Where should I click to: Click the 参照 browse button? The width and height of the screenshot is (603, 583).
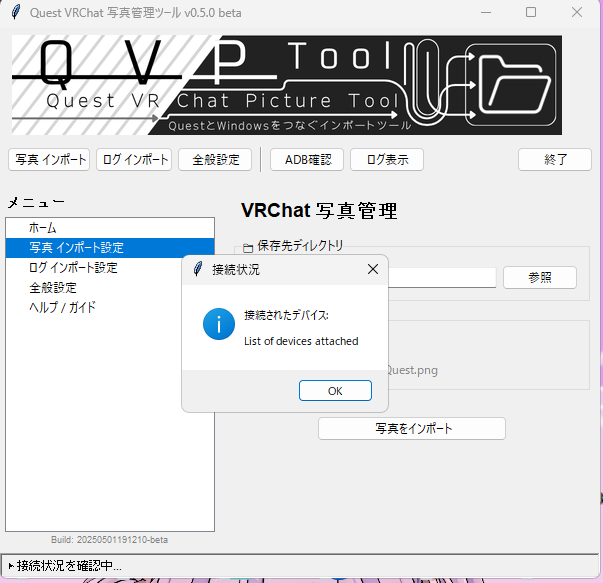(540, 277)
